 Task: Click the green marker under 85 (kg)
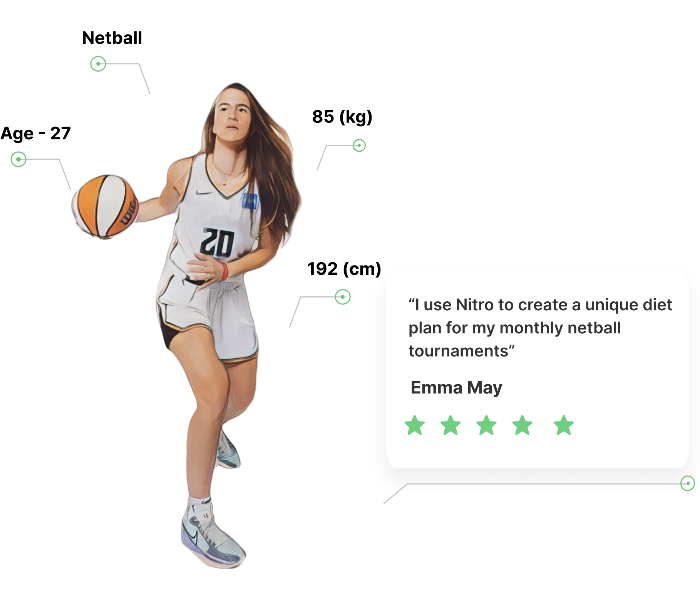(x=359, y=145)
